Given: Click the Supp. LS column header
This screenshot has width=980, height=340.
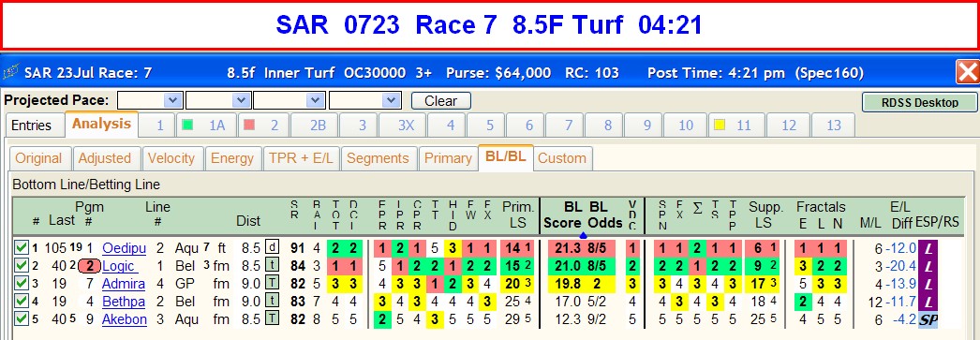Looking at the screenshot, I should pyautogui.click(x=766, y=214).
